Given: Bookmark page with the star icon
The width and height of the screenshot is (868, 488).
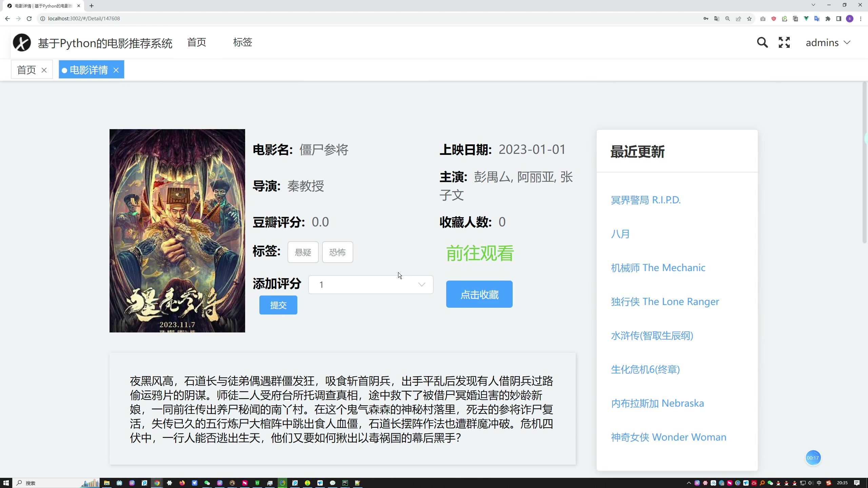Looking at the screenshot, I should [x=749, y=19].
